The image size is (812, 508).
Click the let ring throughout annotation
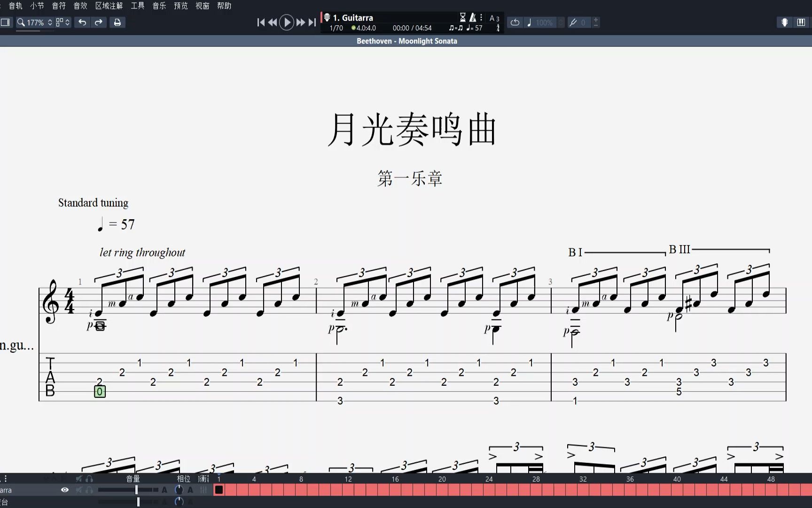(142, 253)
